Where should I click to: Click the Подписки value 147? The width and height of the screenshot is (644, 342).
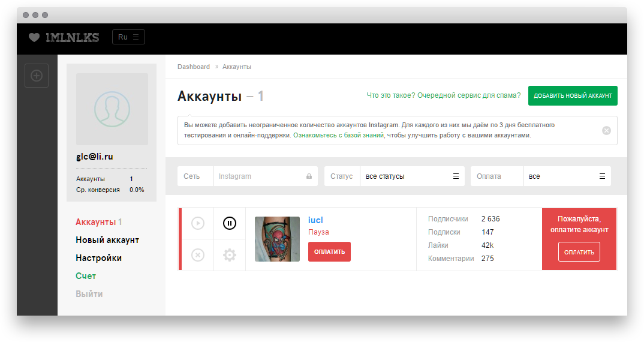pos(487,232)
